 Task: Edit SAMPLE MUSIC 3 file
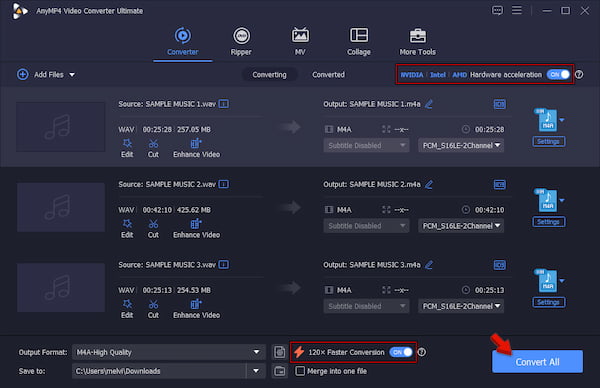click(127, 309)
